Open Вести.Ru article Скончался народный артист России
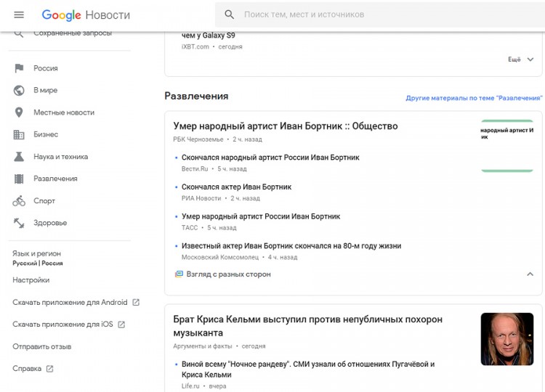 pos(270,158)
